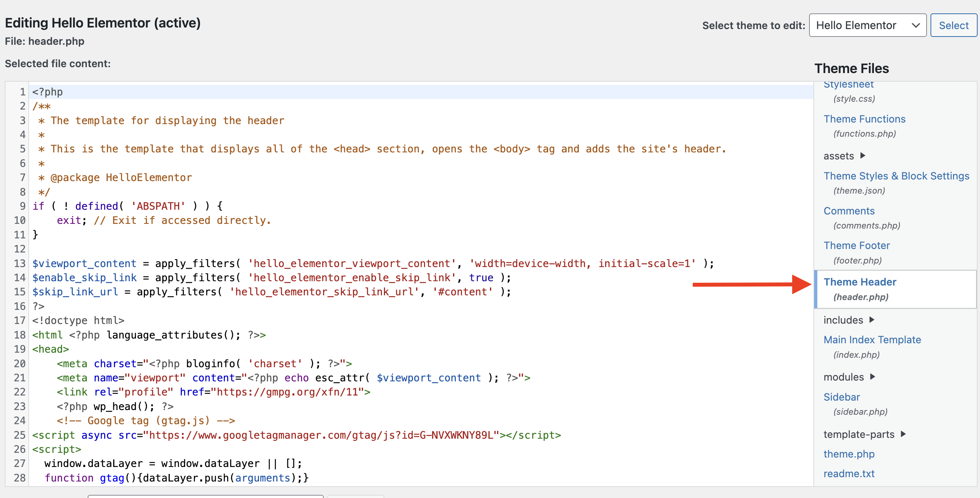This screenshot has width=980, height=498.
Task: Open Theme Styles & Block Settings file
Action: coord(896,176)
